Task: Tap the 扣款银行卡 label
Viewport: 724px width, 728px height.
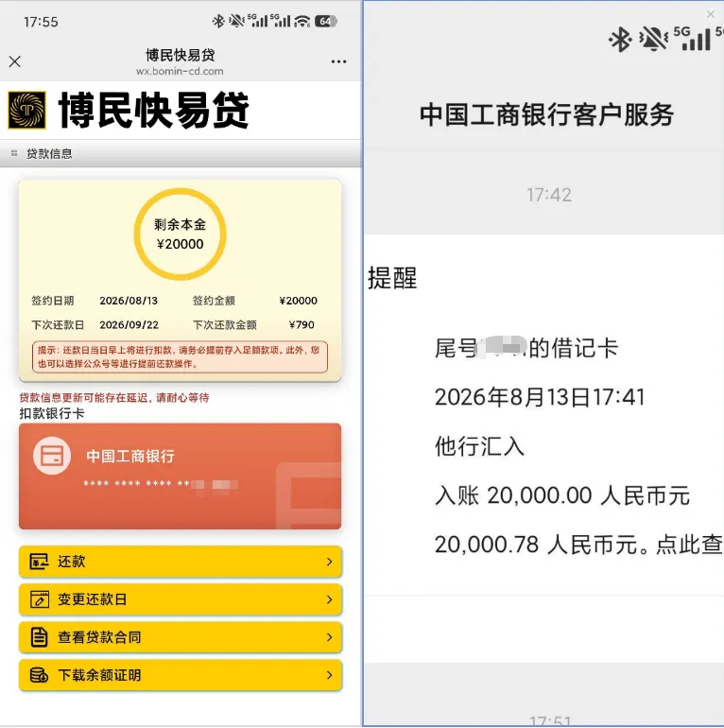Action: click(52, 413)
